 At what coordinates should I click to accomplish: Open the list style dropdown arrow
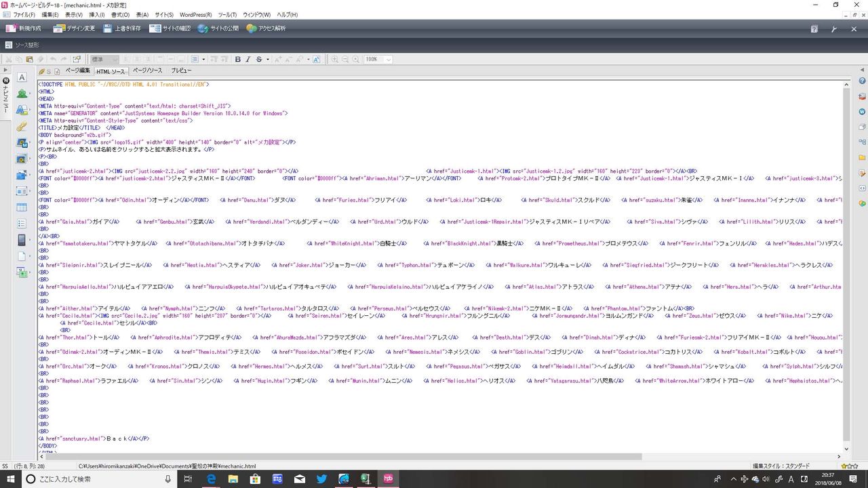pos(204,60)
